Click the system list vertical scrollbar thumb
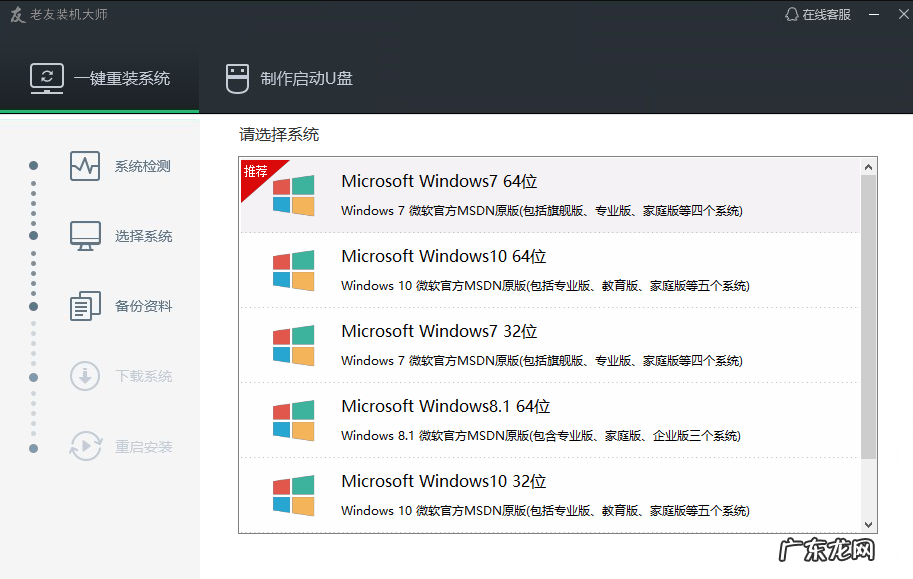This screenshot has width=913, height=579. click(x=868, y=315)
